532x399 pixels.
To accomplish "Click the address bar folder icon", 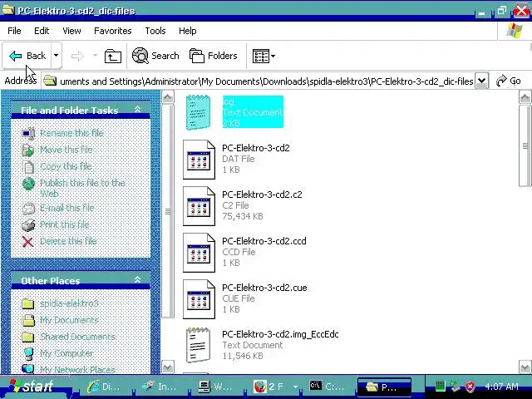I will tap(50, 81).
